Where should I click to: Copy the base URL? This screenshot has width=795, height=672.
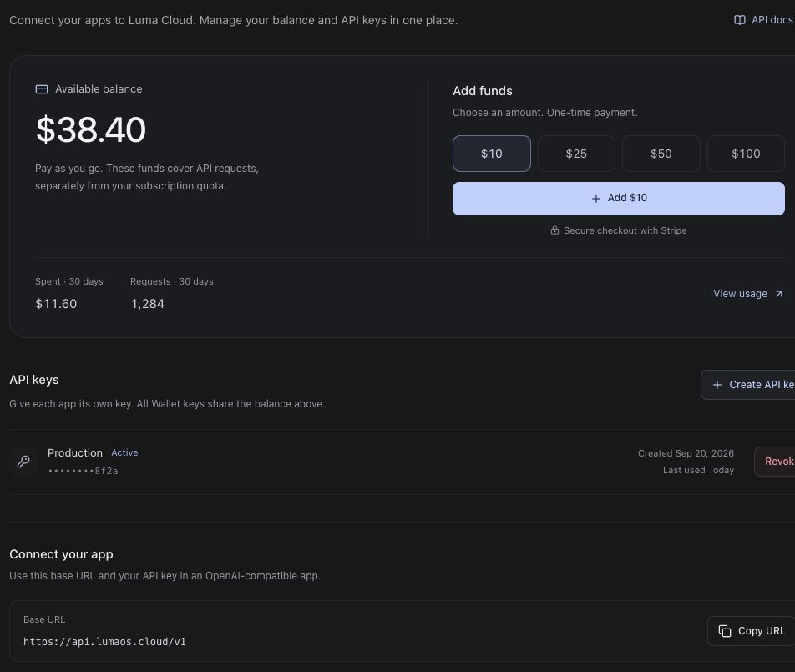coord(752,631)
